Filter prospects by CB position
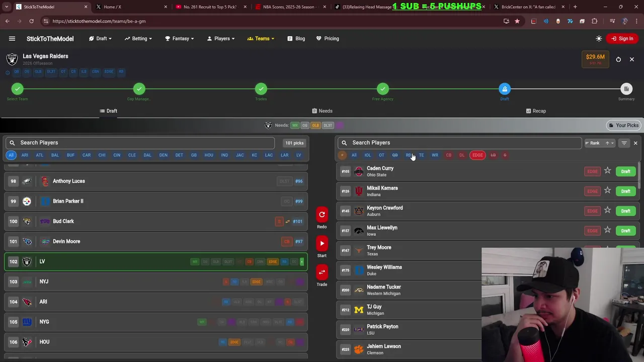 [x=448, y=155]
